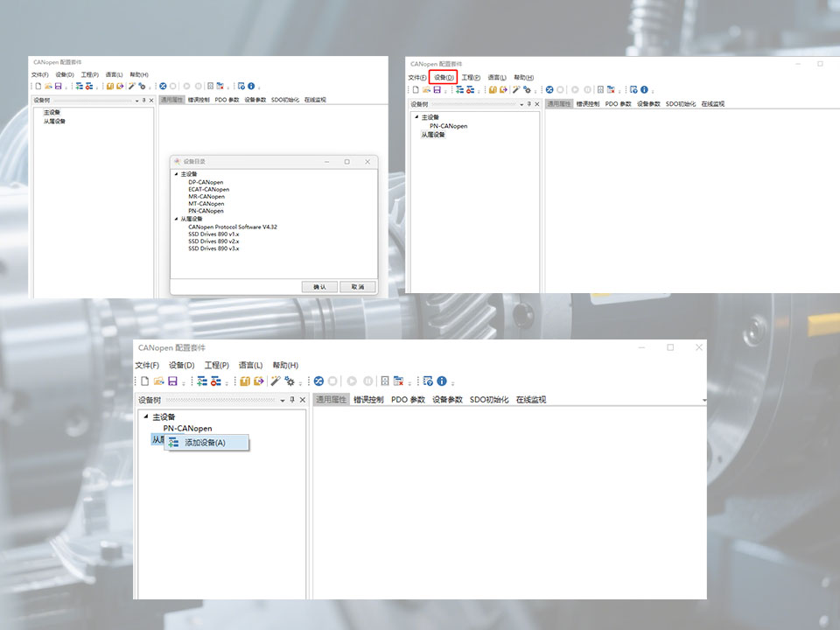Click delete table icon with red X, bottom window
The image size is (840, 630).
coord(399,381)
